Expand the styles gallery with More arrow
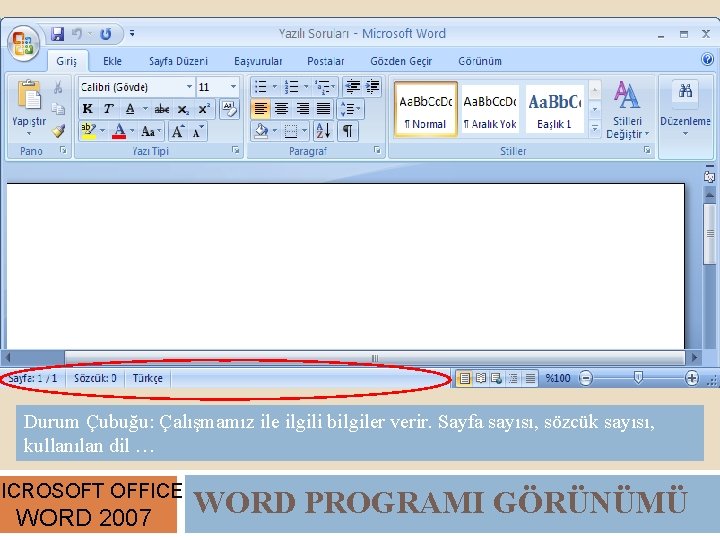 tap(595, 128)
